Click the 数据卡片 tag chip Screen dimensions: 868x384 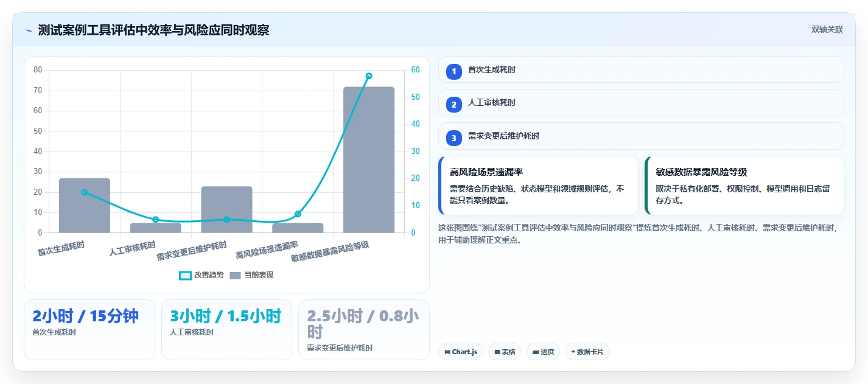point(587,352)
